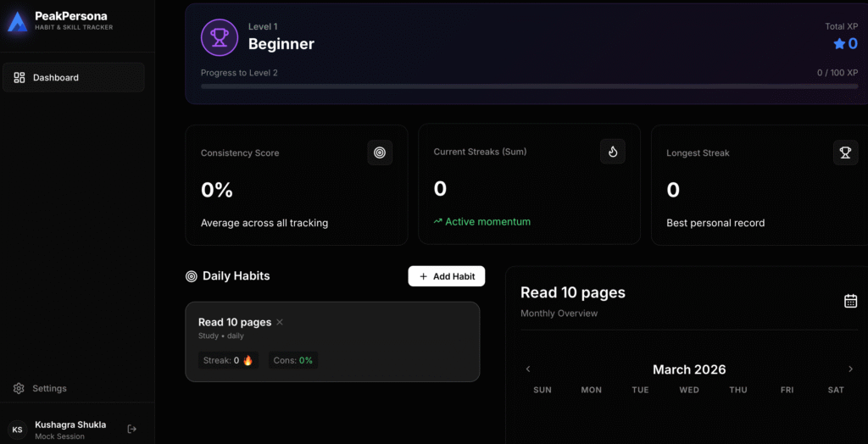This screenshot has height=444, width=868.
Task: Click the Consistency Score target icon
Action: [x=380, y=153]
